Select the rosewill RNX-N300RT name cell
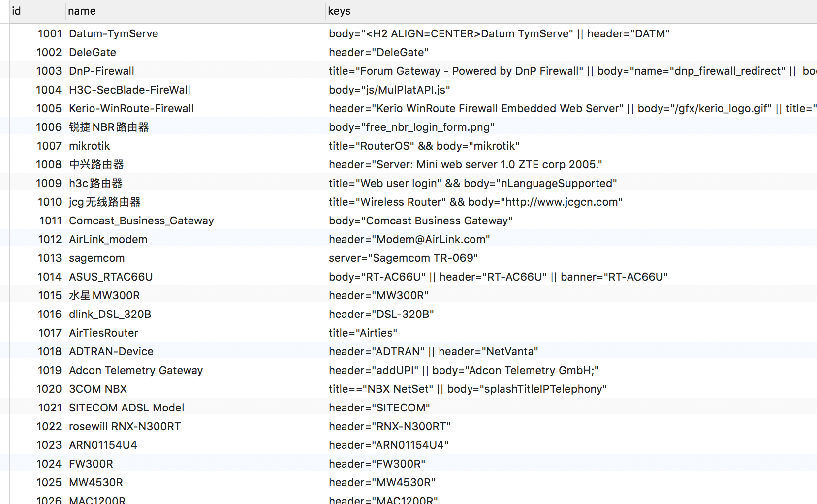The image size is (817, 504). (195, 426)
